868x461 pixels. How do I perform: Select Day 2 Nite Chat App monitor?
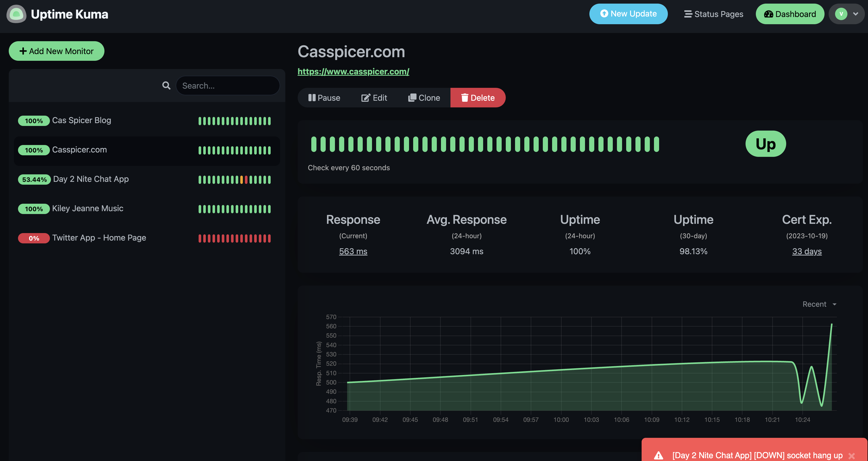[x=91, y=179]
